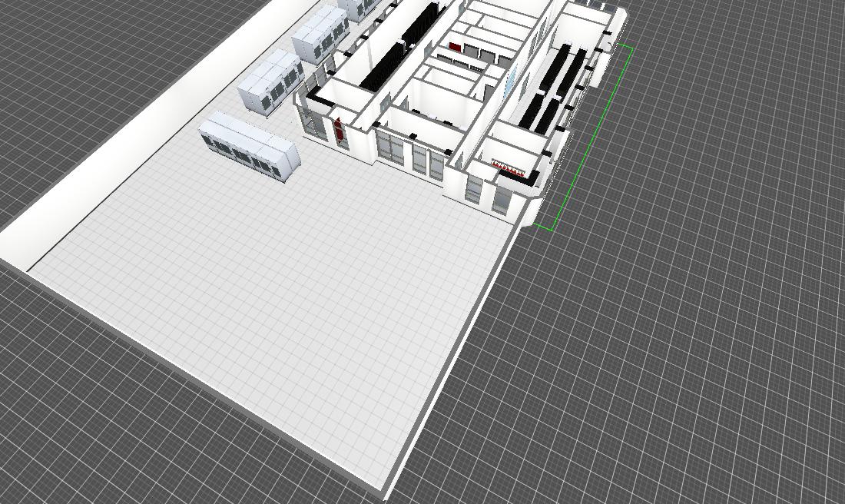The image size is (845, 504).
Task: Click the small red object in central room
Action: point(456,48)
